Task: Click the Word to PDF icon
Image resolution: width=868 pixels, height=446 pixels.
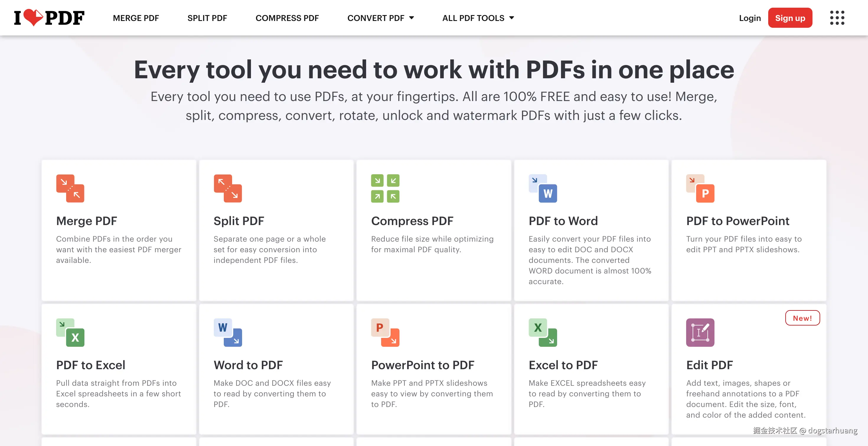Action: click(228, 332)
